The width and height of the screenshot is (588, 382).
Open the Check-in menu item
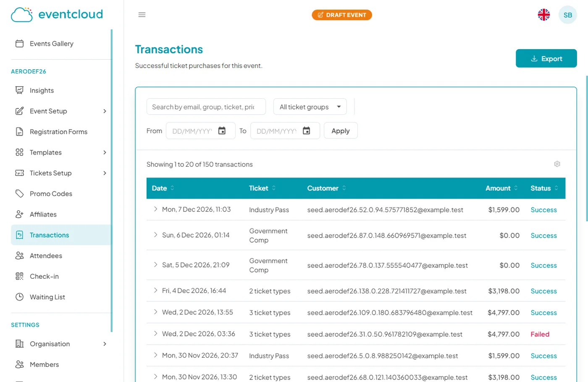pos(61,276)
